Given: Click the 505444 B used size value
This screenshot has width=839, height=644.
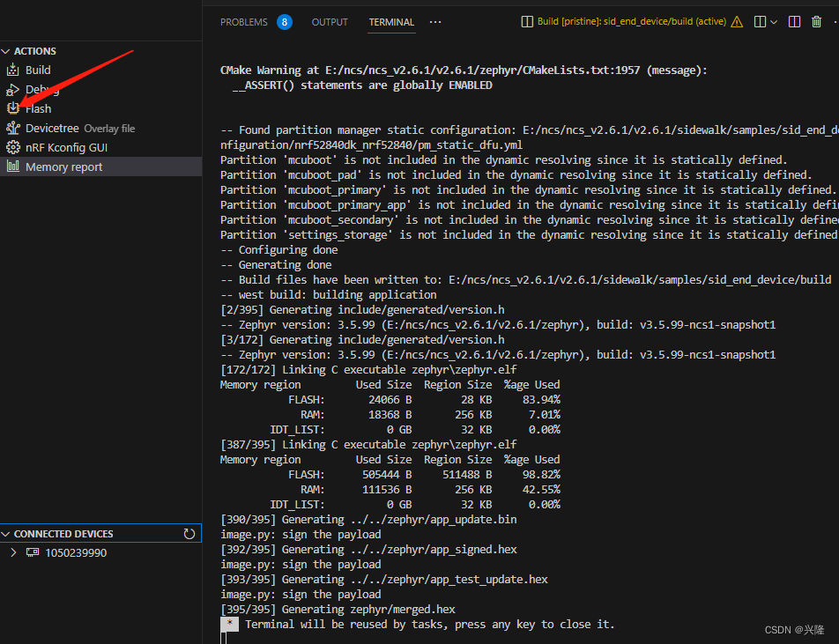Looking at the screenshot, I should click(387, 475).
